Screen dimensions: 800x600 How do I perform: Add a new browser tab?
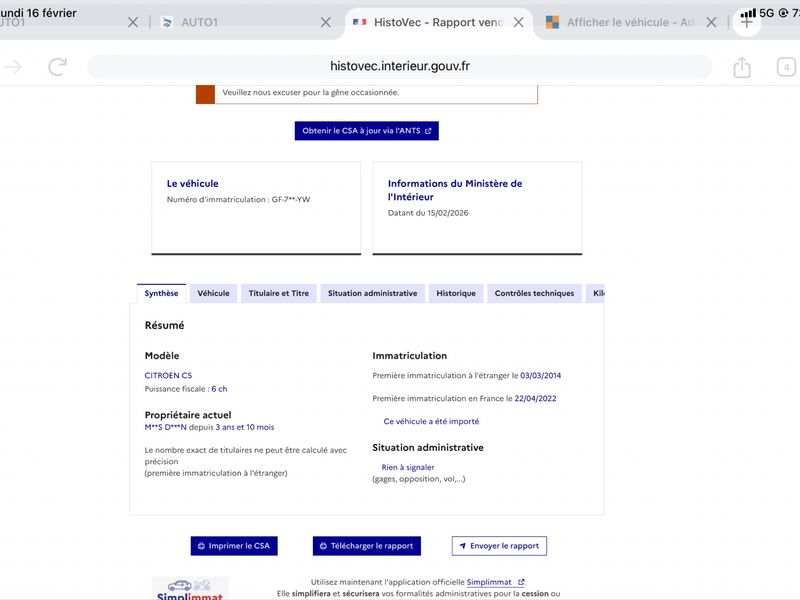[746, 22]
